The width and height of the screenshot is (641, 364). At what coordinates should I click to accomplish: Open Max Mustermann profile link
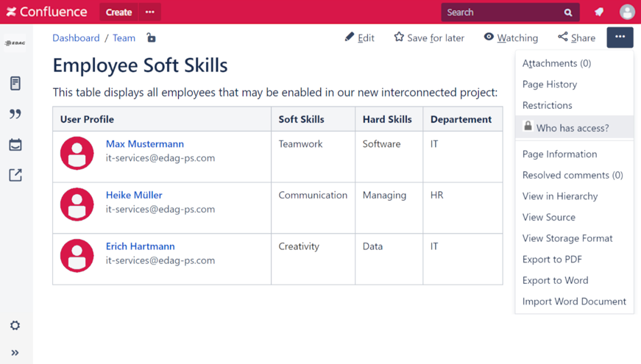[145, 144]
